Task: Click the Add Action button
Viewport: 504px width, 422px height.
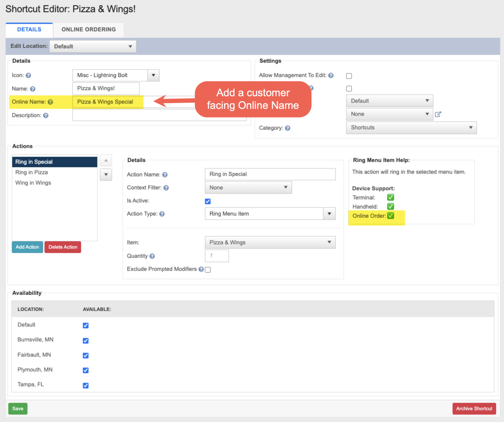Action: coord(27,247)
